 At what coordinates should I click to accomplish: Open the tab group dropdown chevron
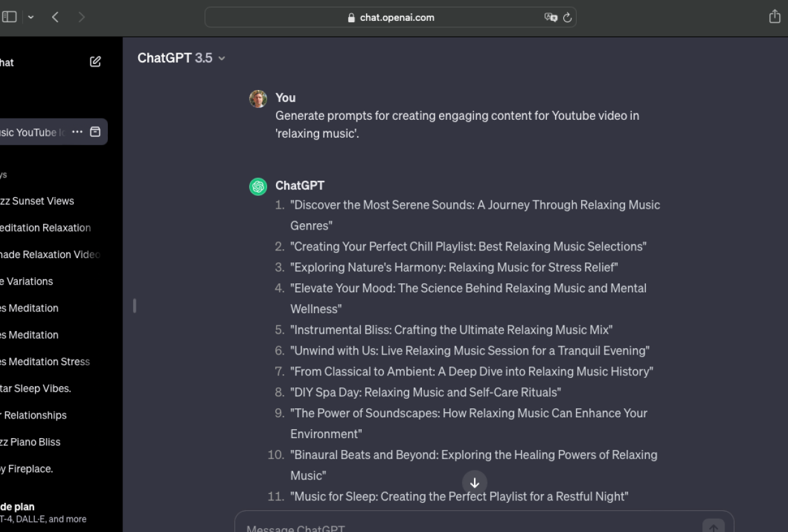[x=31, y=18]
